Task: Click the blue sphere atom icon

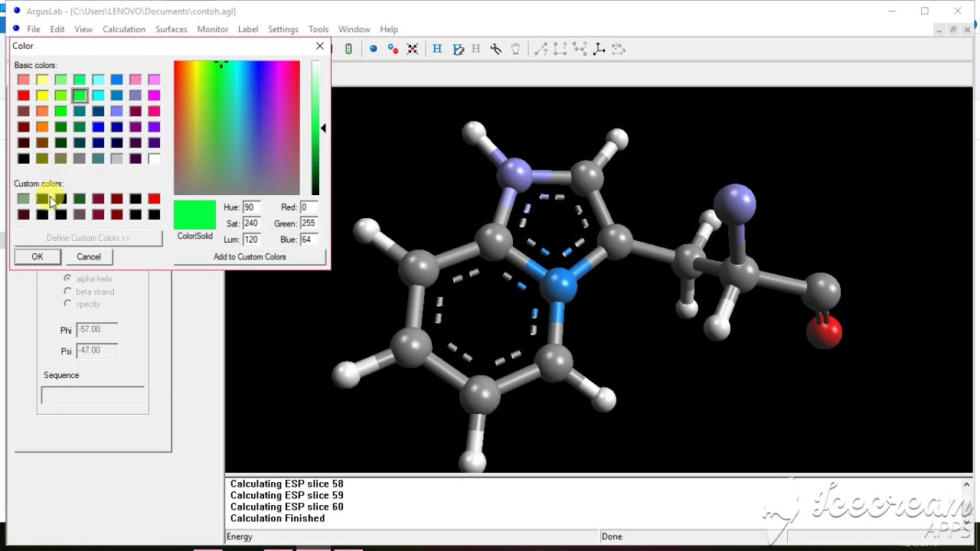Action: [x=374, y=49]
